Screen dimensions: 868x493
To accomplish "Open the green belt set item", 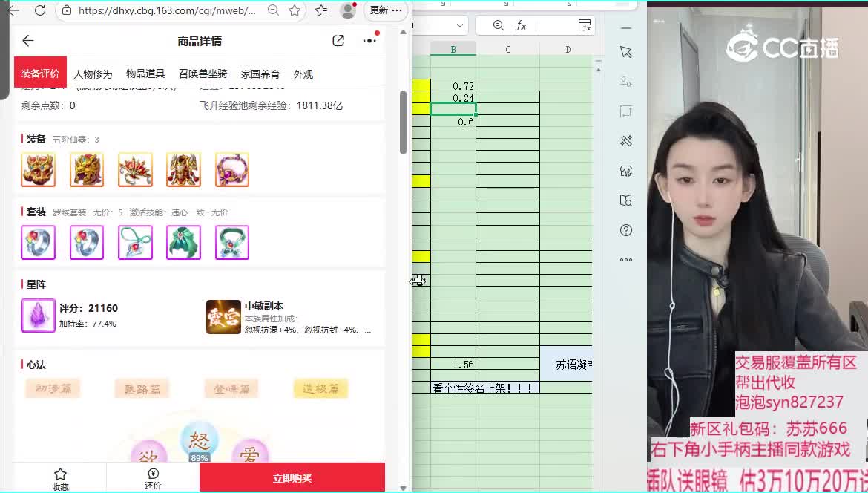I will point(232,242).
